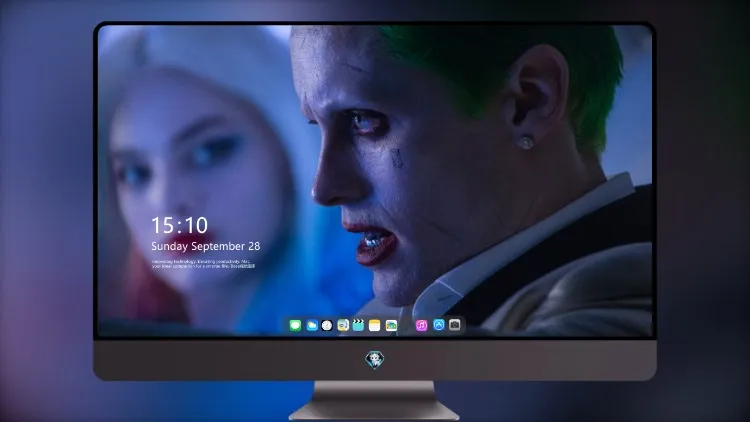750x422 pixels.
Task: Click the 15:10 clock widget
Action: (x=179, y=225)
